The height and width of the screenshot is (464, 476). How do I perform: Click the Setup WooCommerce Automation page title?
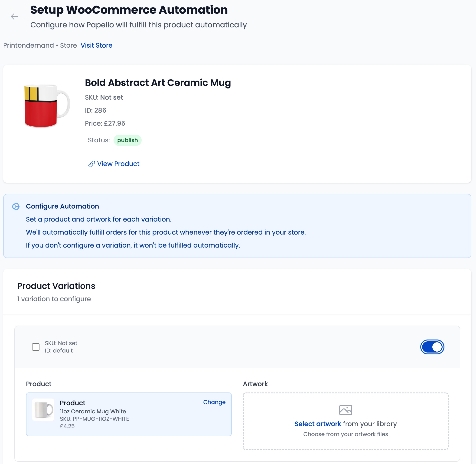129,10
